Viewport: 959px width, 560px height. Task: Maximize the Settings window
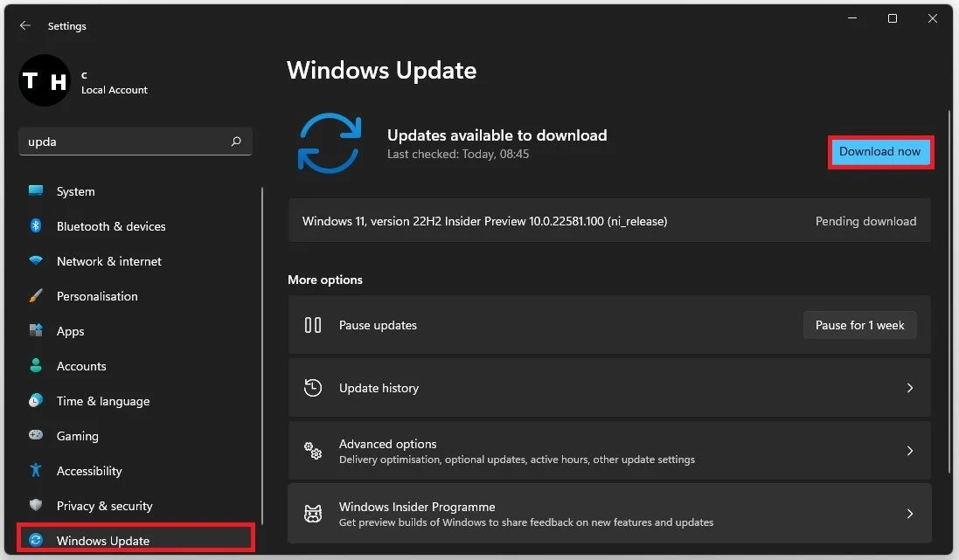coord(893,18)
